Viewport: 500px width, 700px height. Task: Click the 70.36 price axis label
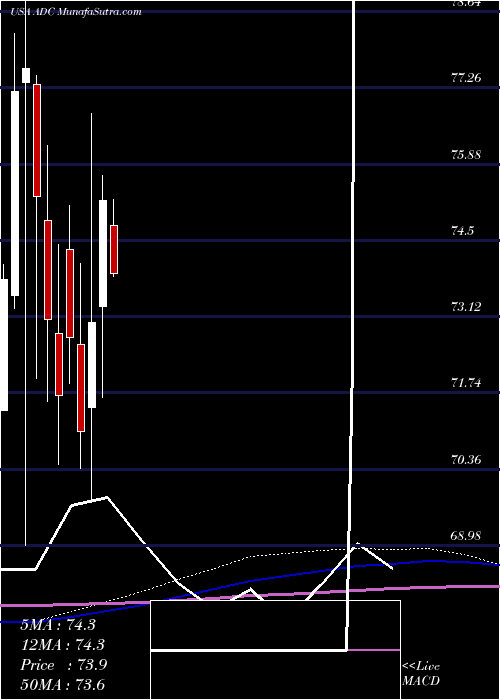tap(467, 459)
